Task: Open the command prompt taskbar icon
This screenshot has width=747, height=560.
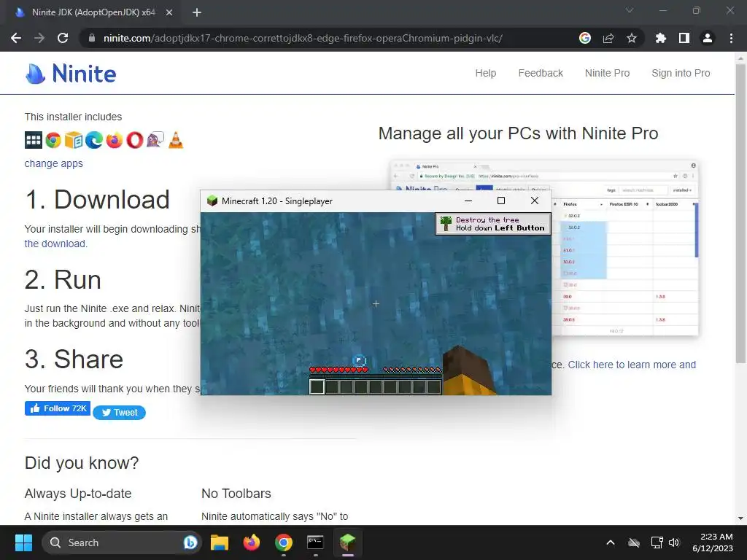Action: tap(315, 542)
